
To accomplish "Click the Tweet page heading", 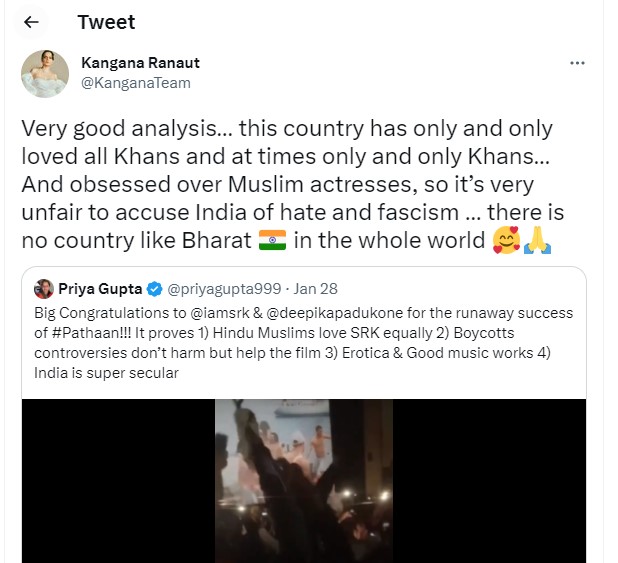I will 105,22.
